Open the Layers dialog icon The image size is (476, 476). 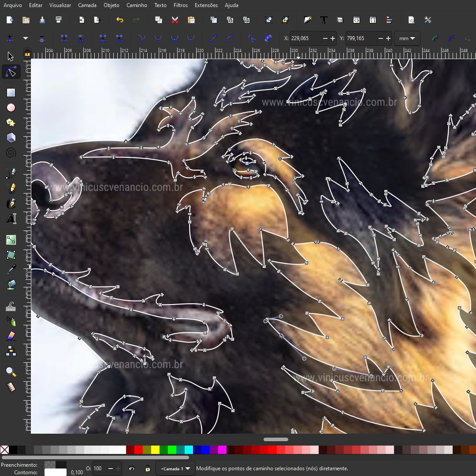click(340, 20)
